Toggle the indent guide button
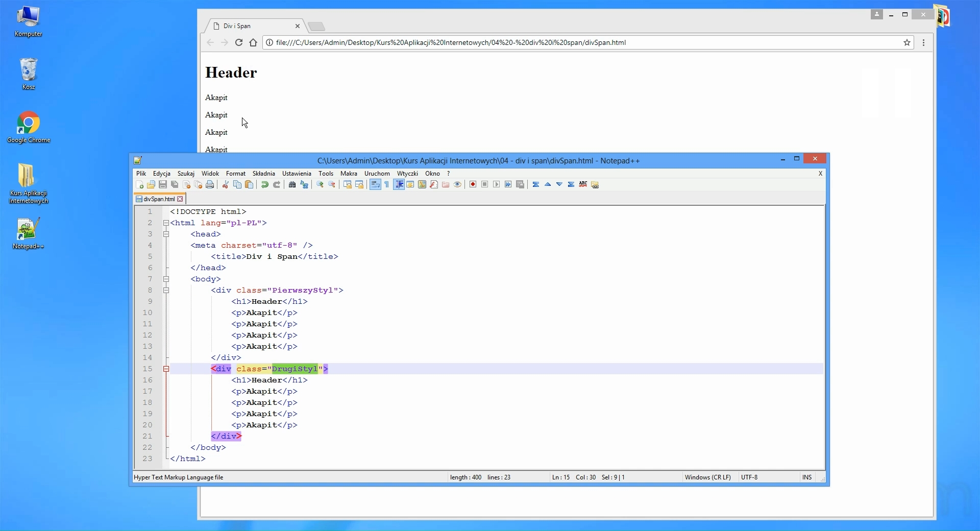The width and height of the screenshot is (980, 531). click(x=399, y=185)
